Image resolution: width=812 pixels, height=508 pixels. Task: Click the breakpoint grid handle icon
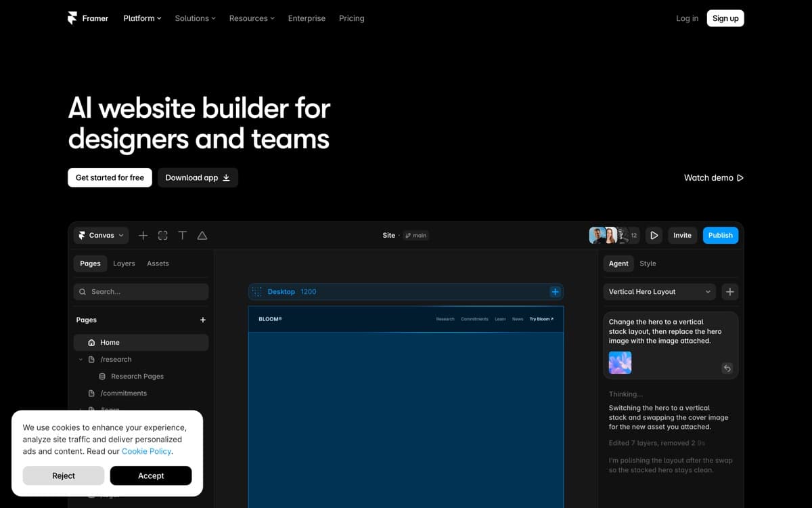pyautogui.click(x=256, y=291)
